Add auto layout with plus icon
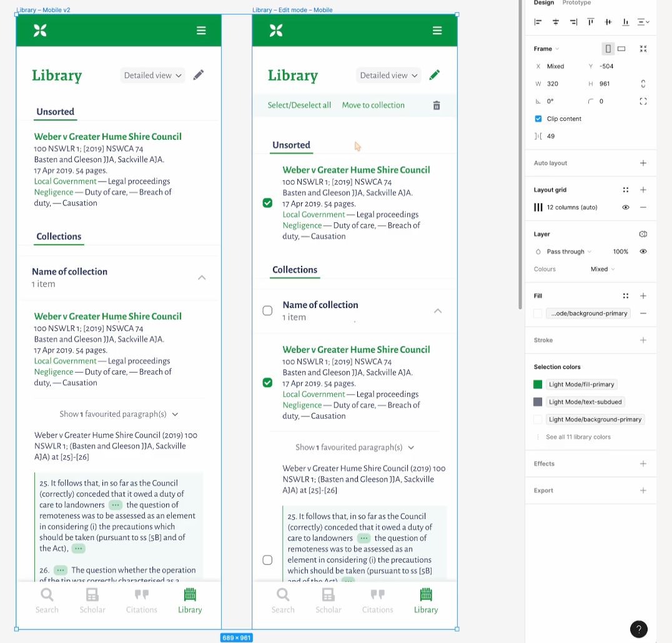Viewport: 672px width, 643px height. [x=643, y=163]
